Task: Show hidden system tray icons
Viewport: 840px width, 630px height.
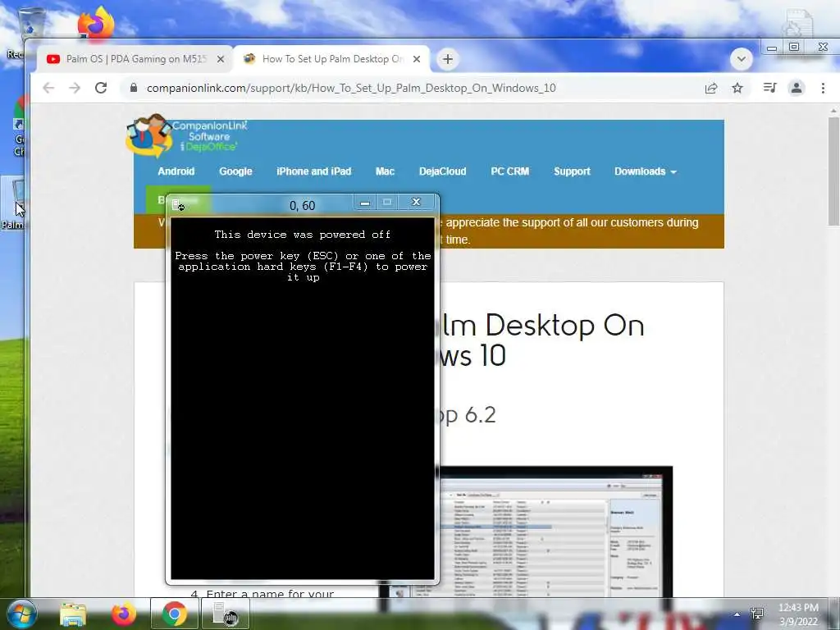Action: (737, 614)
